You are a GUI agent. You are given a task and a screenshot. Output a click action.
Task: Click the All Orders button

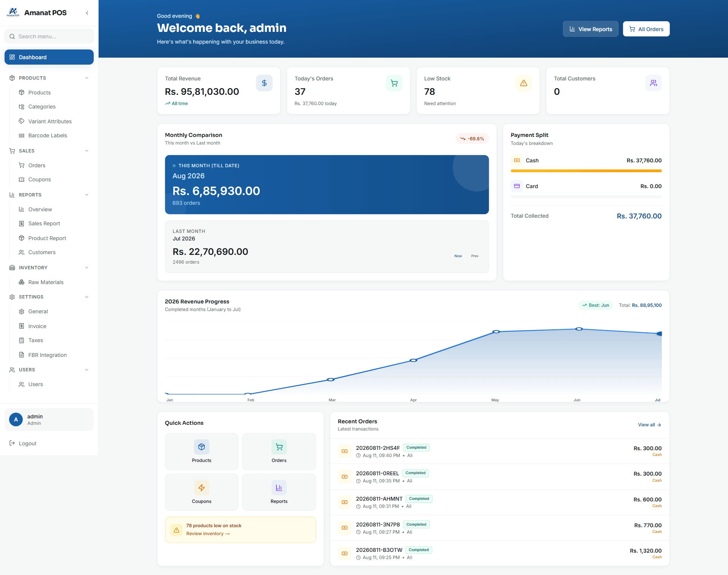click(646, 29)
